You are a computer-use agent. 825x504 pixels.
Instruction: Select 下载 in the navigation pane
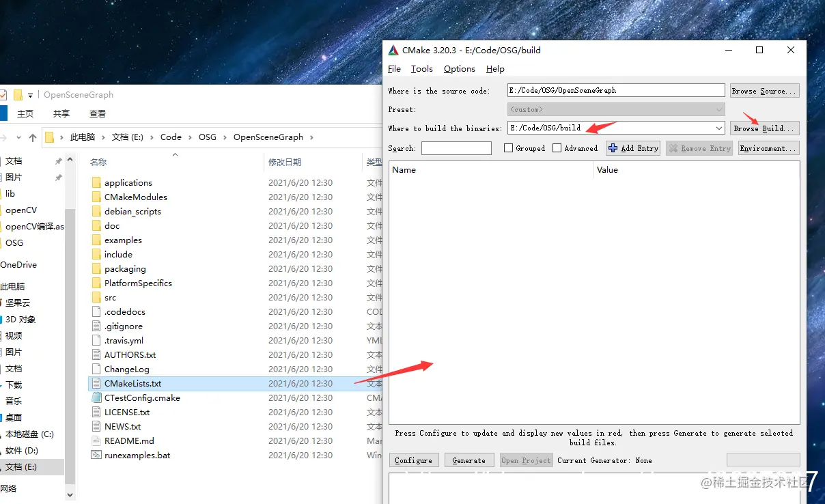pyautogui.click(x=14, y=384)
